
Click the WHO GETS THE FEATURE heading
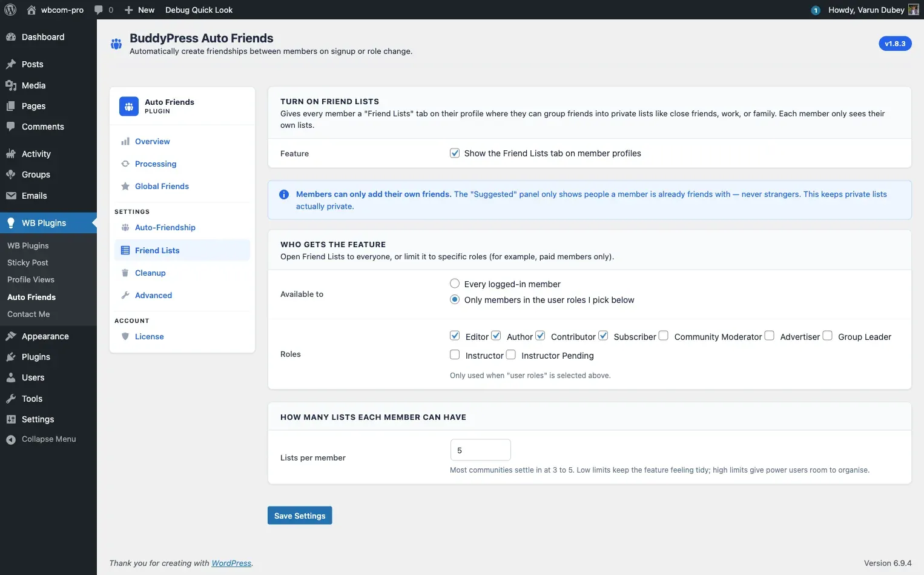[x=333, y=245]
